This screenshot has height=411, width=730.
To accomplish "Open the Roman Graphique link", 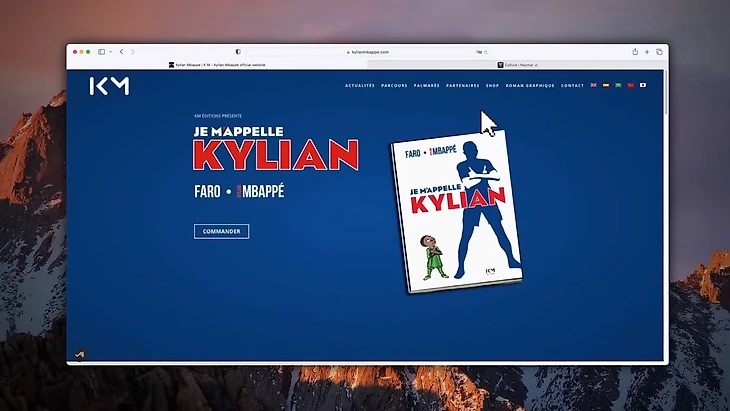I will [x=529, y=86].
